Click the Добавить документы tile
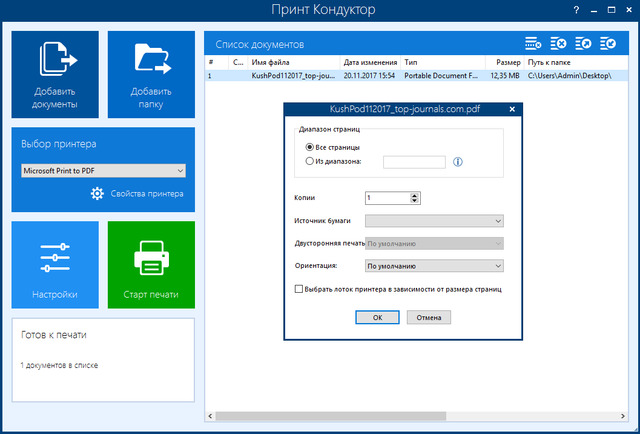 click(x=55, y=74)
